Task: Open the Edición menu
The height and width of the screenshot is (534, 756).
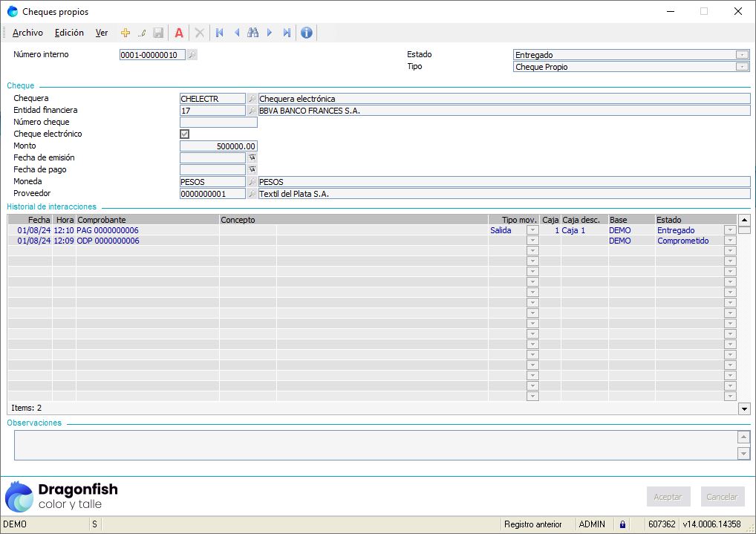Action: [x=69, y=33]
